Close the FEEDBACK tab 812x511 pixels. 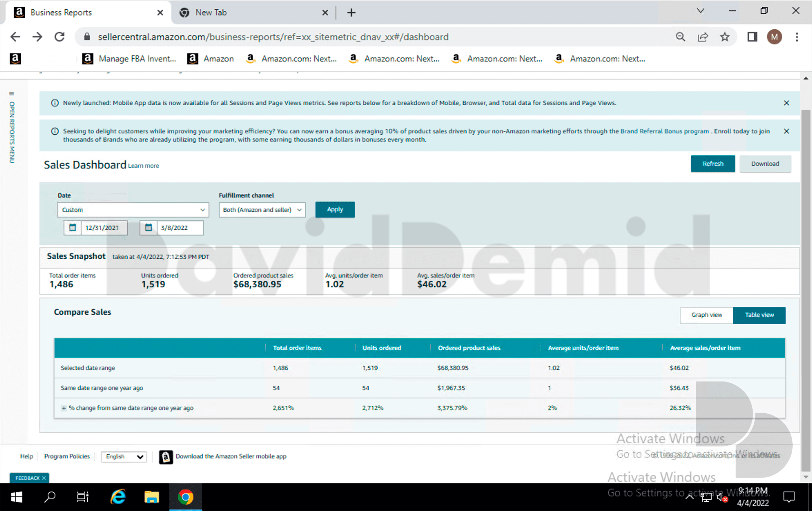(44, 478)
